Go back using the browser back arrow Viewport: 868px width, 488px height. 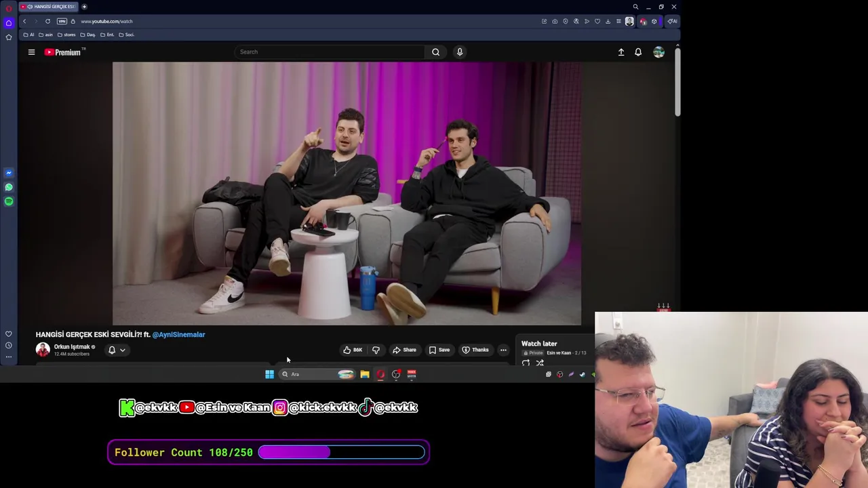[x=24, y=21]
